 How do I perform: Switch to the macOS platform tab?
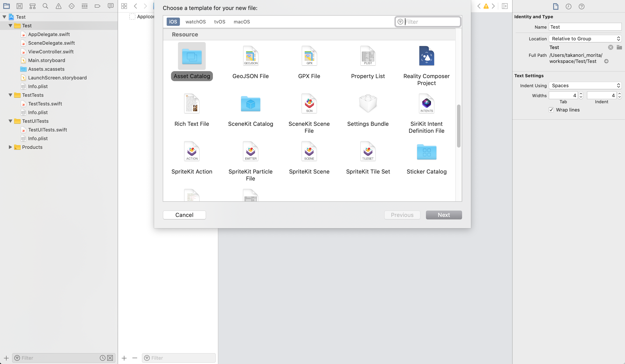[x=242, y=21]
